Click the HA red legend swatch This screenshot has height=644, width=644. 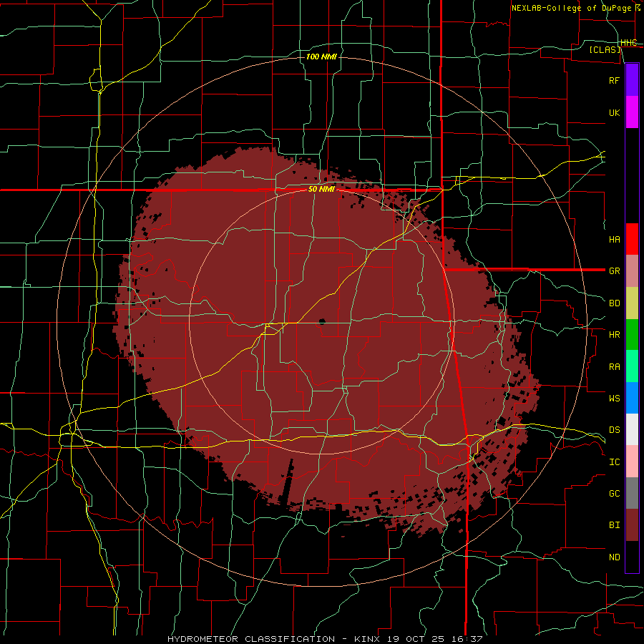[632, 239]
